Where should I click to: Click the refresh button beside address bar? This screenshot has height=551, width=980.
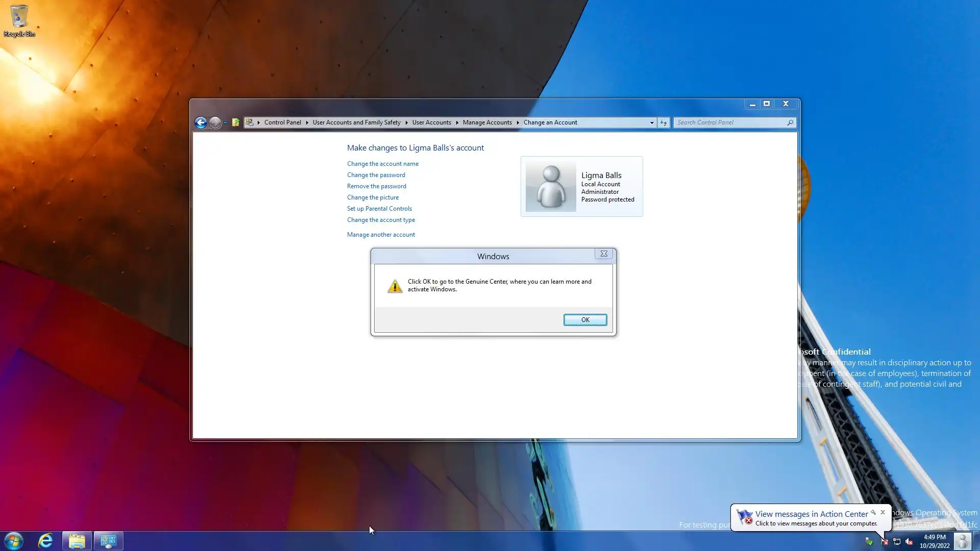[x=663, y=122]
